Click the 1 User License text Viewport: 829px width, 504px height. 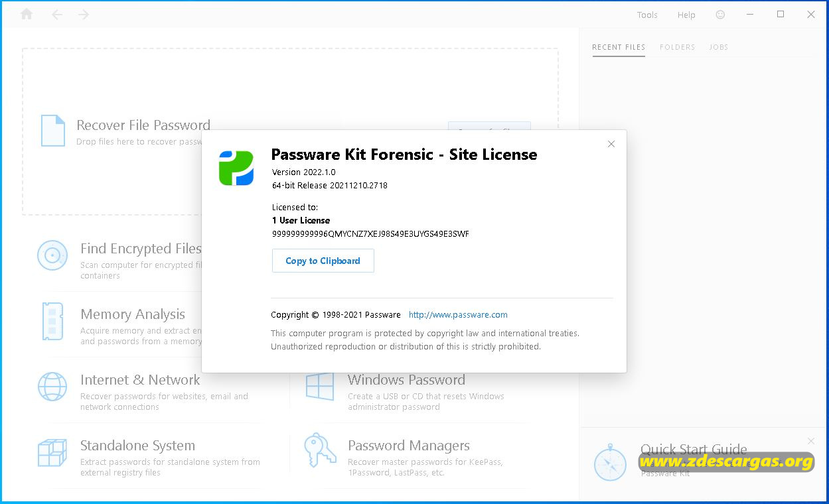pyautogui.click(x=301, y=220)
